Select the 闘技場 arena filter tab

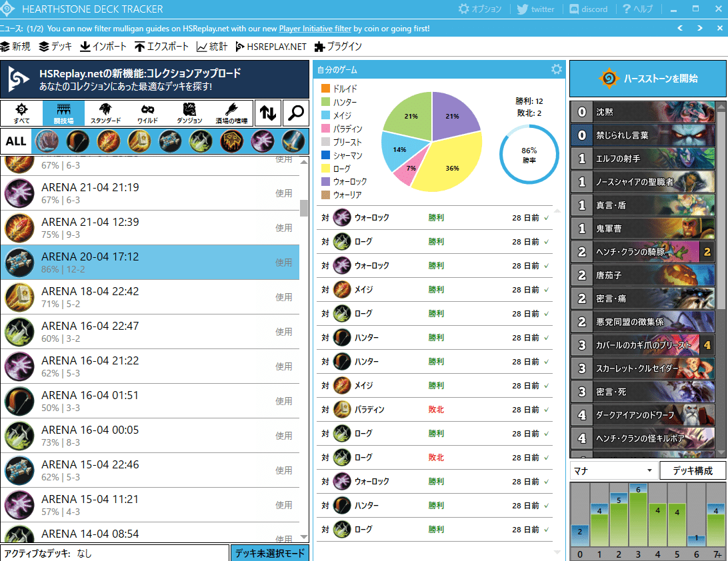point(63,113)
